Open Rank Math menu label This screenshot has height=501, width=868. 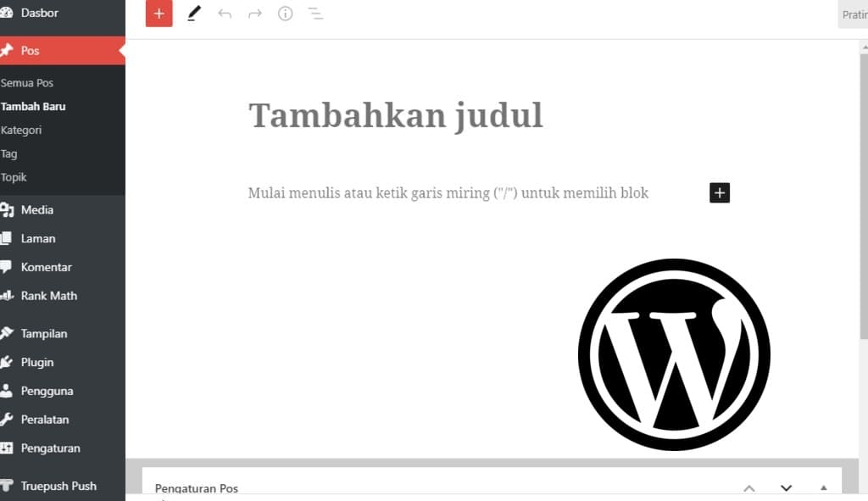[x=48, y=296]
